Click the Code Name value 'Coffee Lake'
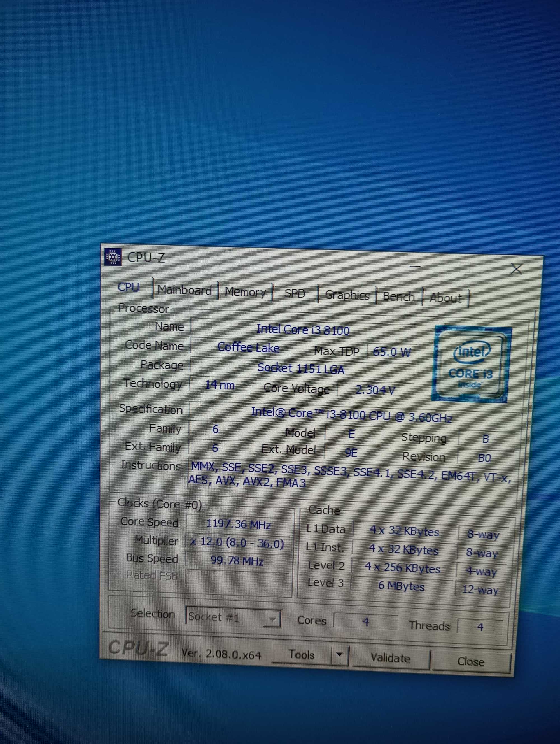This screenshot has height=744, width=560. (248, 347)
